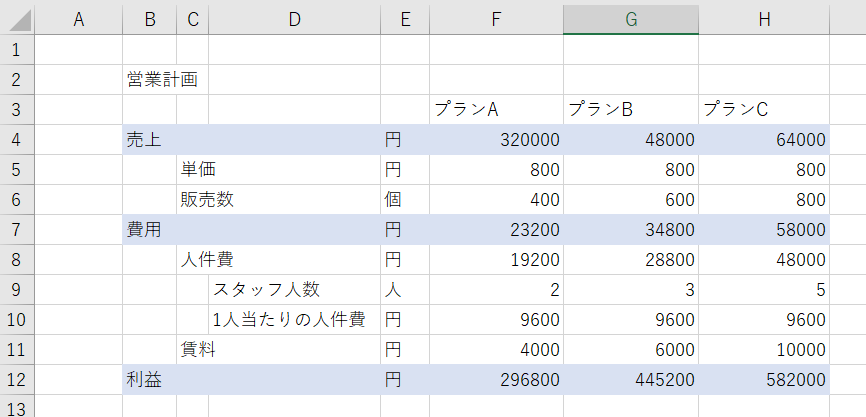Select the プランA heading cell
The height and width of the screenshot is (417, 866).
497,109
